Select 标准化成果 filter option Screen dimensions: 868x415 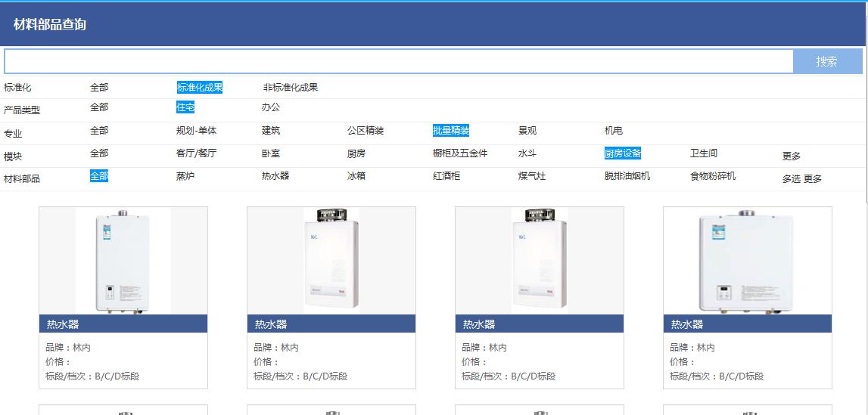coord(200,88)
